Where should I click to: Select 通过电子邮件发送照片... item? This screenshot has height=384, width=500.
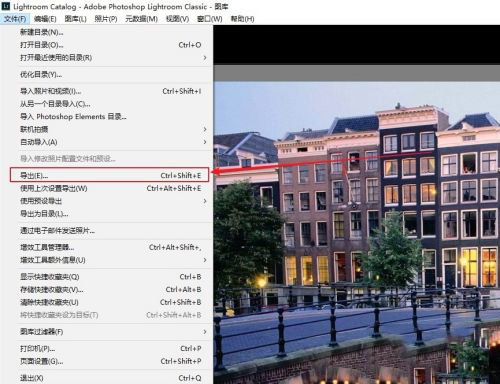pyautogui.click(x=107, y=230)
